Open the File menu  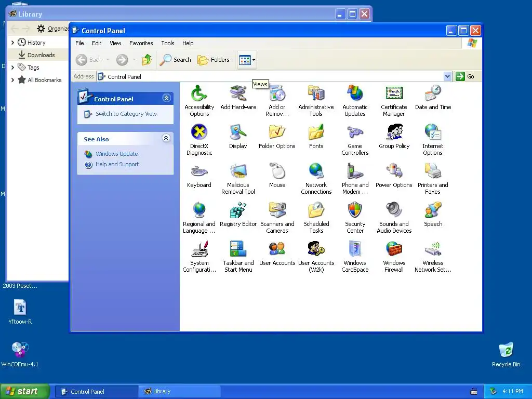[x=79, y=43]
